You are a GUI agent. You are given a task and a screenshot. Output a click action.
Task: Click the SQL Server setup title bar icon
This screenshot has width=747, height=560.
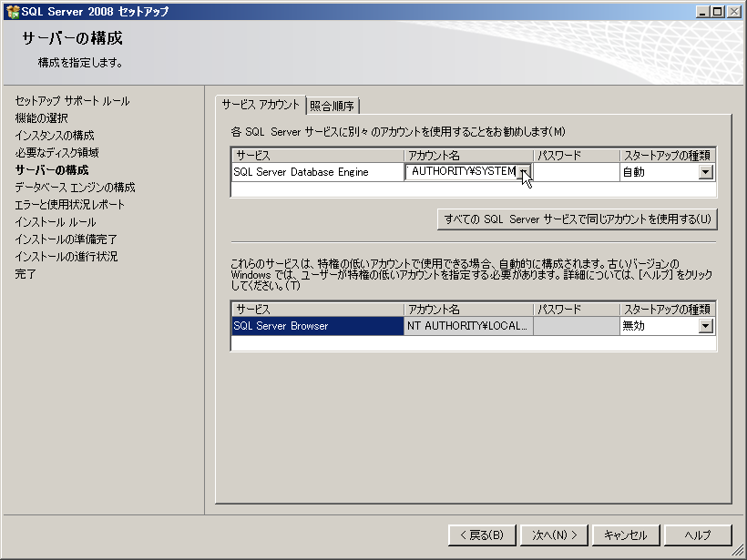point(13,12)
